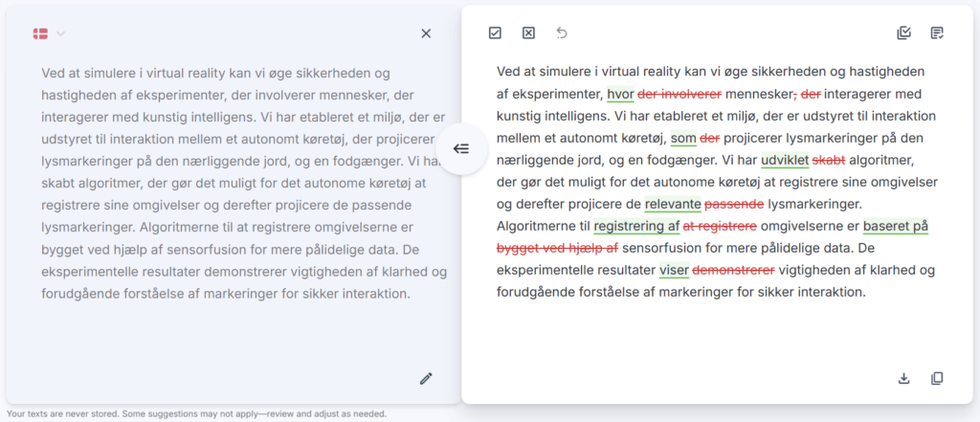
Task: Click the accept all changes checkmark icon
Action: click(x=495, y=33)
